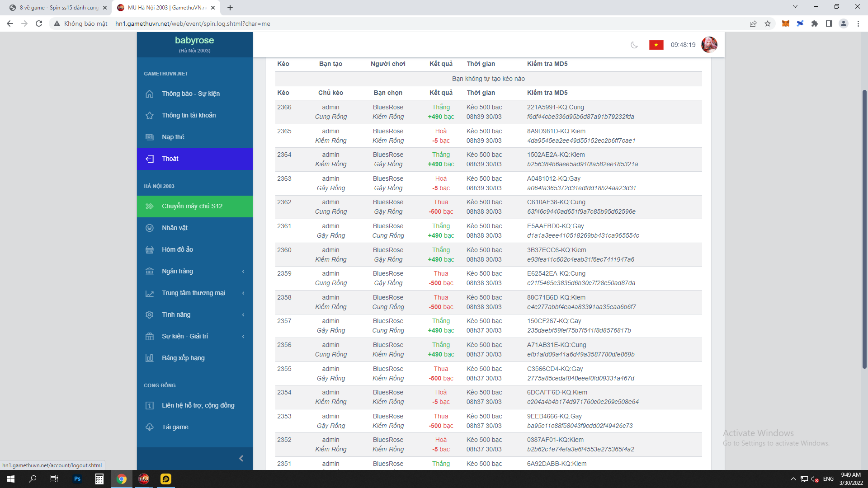Open Thông tin tài khoản star item
The width and height of the screenshot is (868, 488).
(x=189, y=115)
